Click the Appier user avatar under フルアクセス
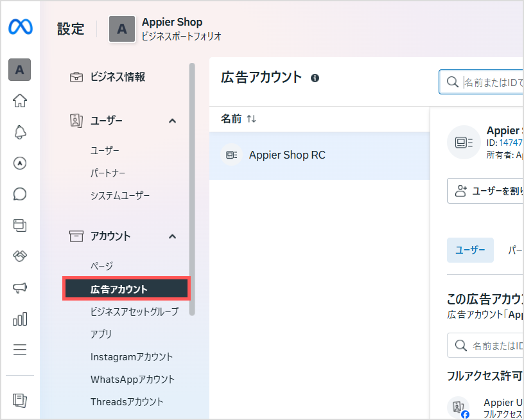 pyautogui.click(x=458, y=407)
